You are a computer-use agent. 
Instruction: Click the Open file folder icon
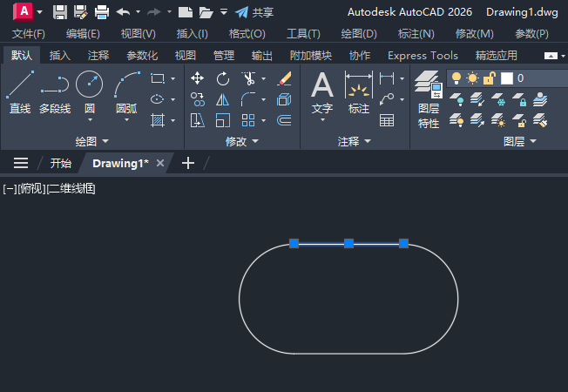point(206,12)
